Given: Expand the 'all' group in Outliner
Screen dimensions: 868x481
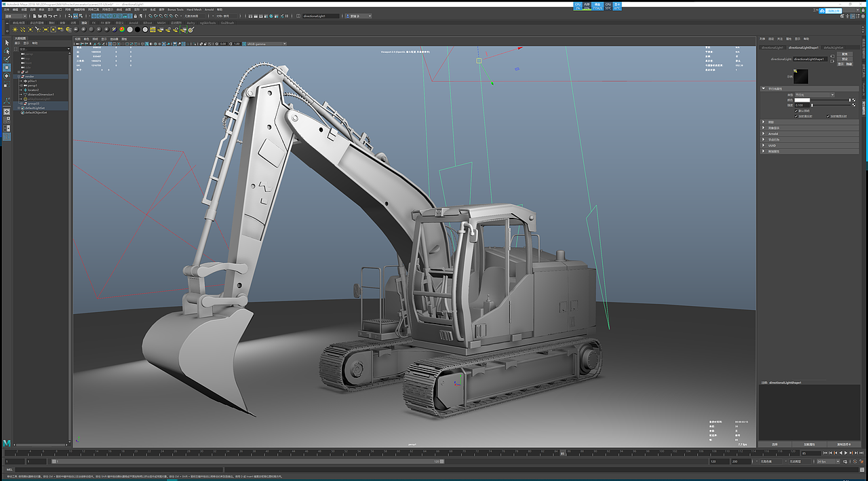Looking at the screenshot, I should 18,72.
